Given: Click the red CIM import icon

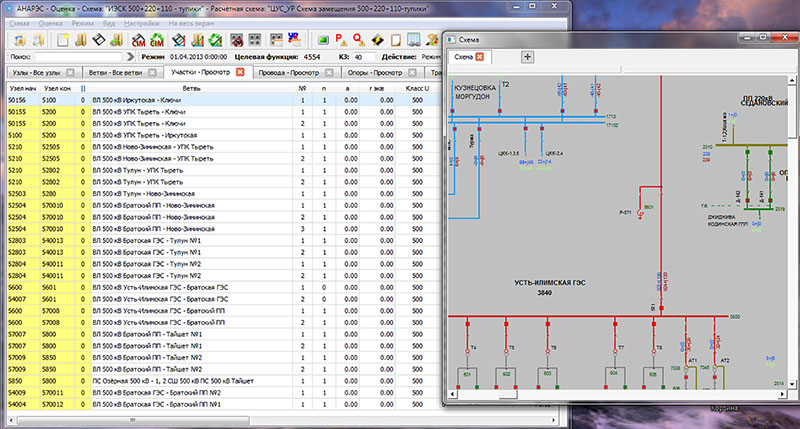Looking at the screenshot, I should click(x=138, y=40).
